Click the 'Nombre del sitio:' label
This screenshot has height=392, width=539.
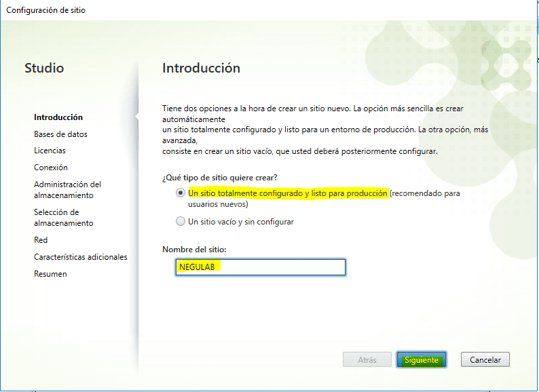194,249
